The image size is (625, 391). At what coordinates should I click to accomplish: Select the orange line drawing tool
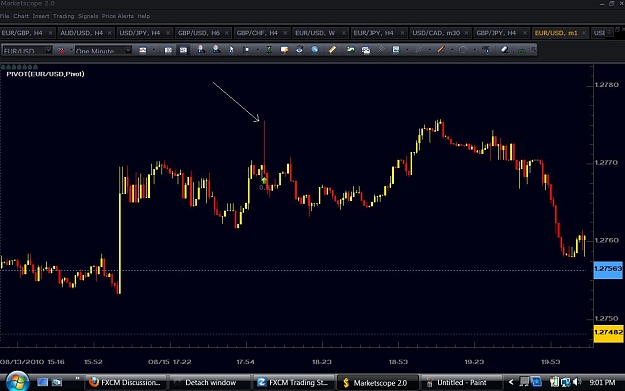click(x=441, y=49)
